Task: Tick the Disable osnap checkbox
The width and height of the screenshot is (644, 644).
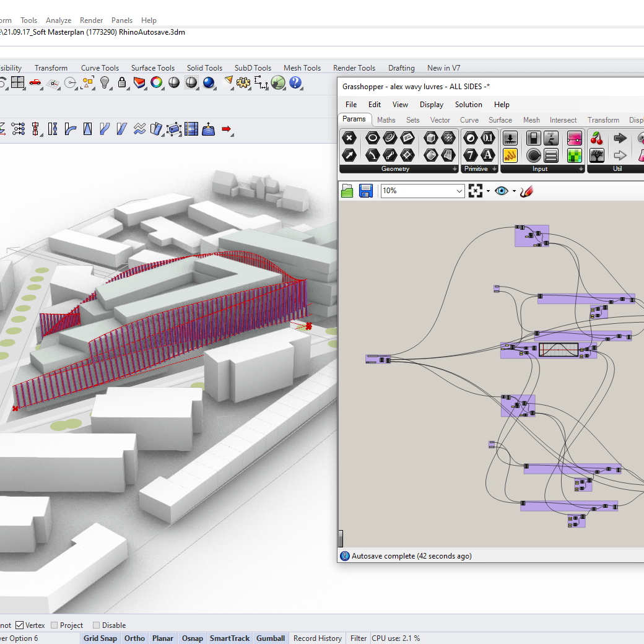Action: [x=96, y=625]
